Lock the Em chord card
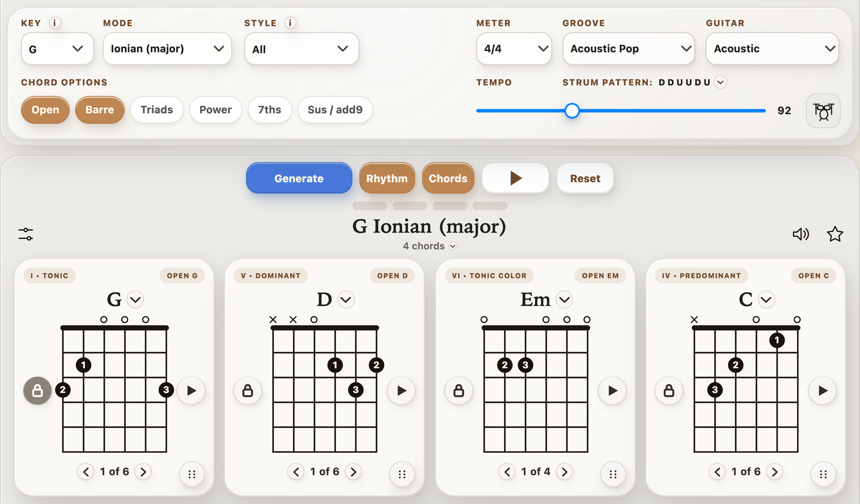This screenshot has height=504, width=860. click(458, 390)
